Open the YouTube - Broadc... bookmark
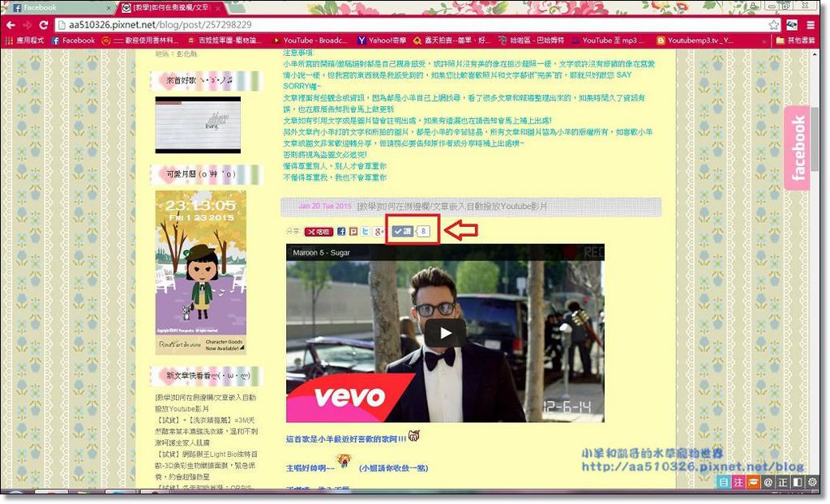This screenshot has width=830, height=504. click(310, 41)
